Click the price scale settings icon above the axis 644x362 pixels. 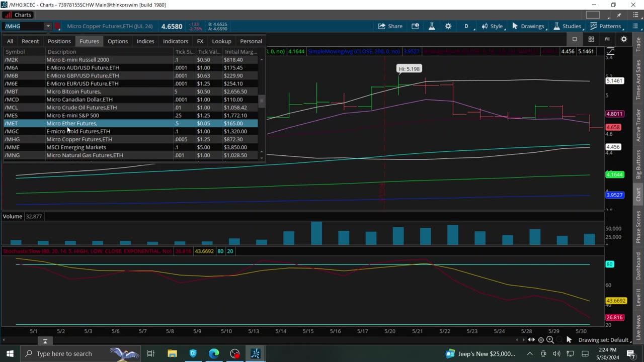coord(610,51)
